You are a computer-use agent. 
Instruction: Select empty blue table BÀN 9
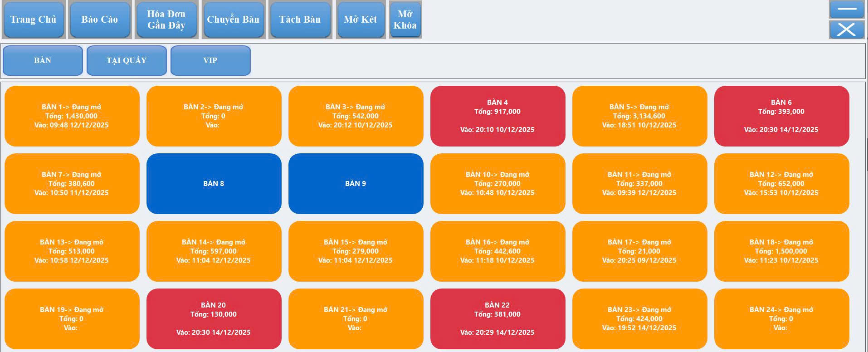[356, 184]
